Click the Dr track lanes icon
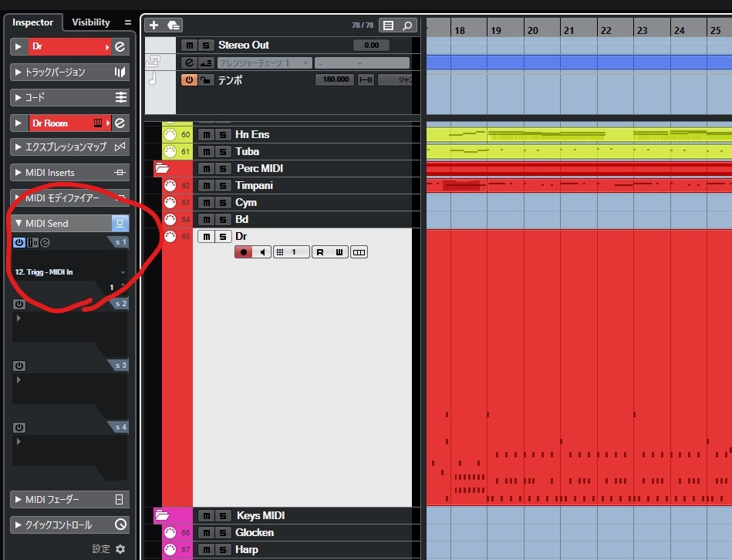Image resolution: width=732 pixels, height=560 pixels. 359,252
